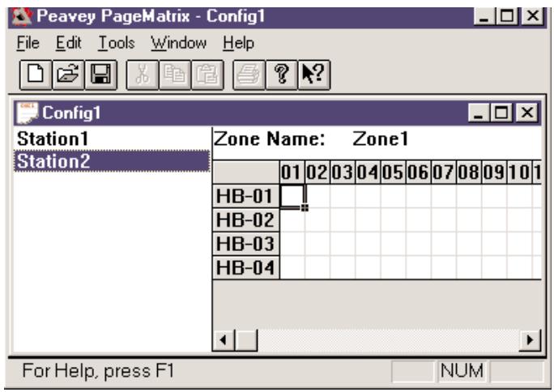Click the Paste clipboard toolbar icon
The image size is (554, 392).
click(207, 75)
